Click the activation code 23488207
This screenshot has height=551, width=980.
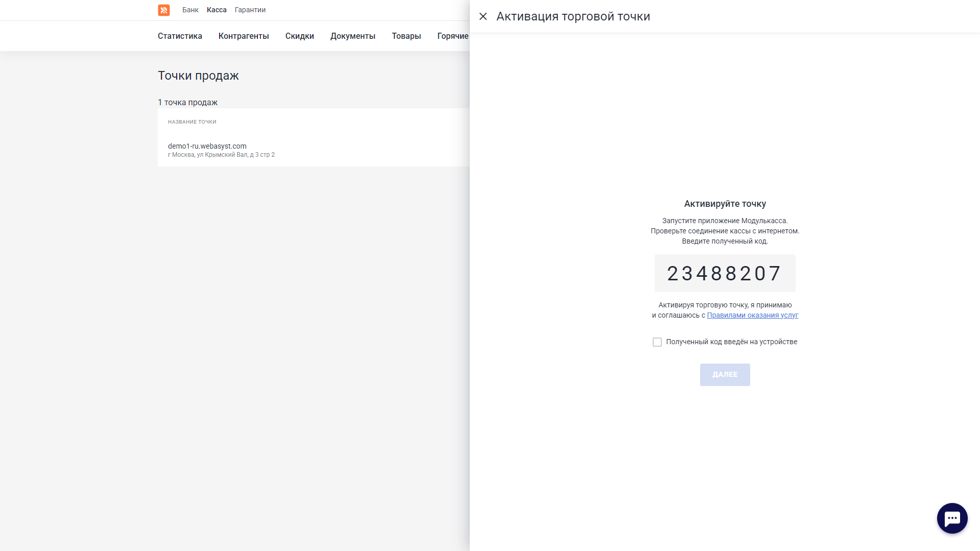[x=725, y=274]
